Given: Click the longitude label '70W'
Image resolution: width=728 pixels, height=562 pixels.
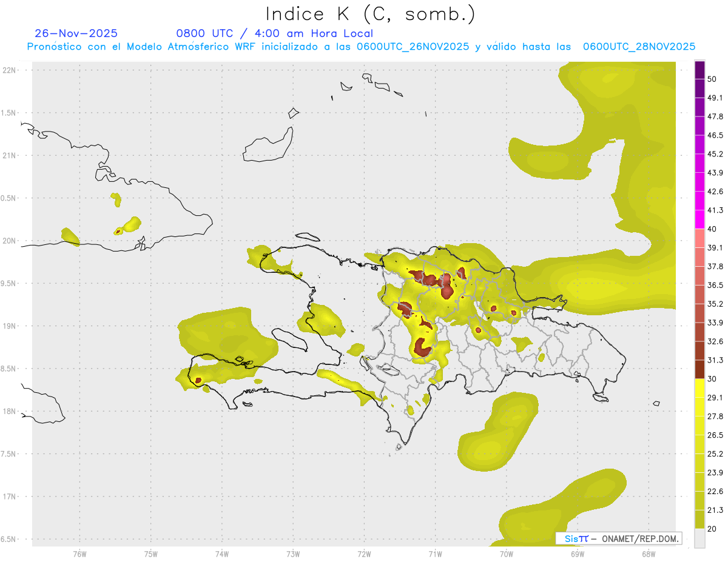Looking at the screenshot, I should [x=507, y=554].
